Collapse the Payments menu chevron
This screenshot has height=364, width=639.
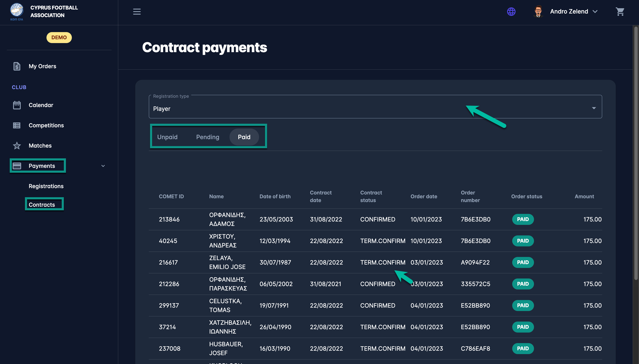(103, 166)
